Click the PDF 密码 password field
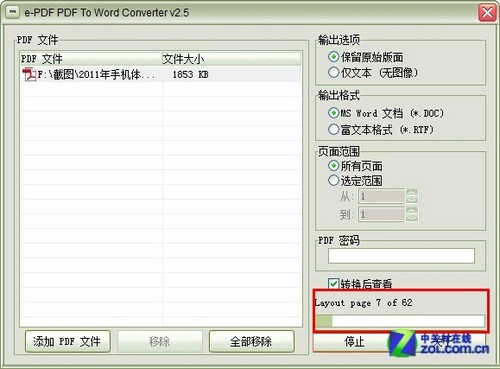500x369 pixels. [x=401, y=256]
